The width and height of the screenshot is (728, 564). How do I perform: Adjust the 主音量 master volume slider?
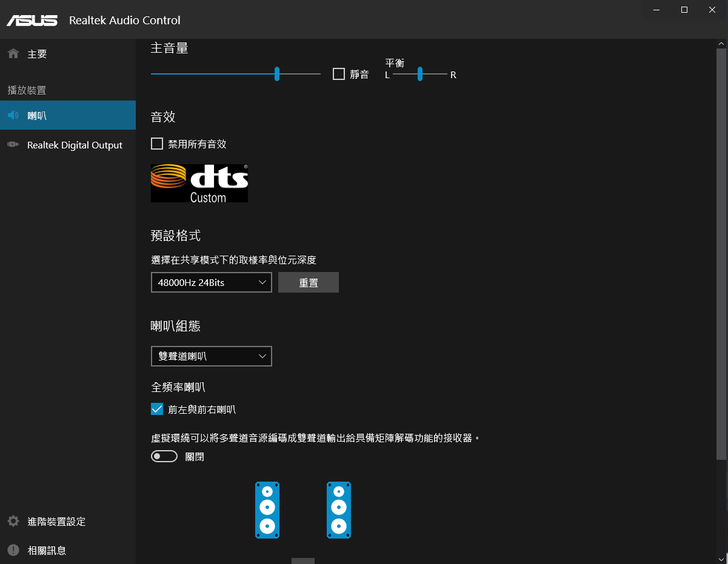coord(276,73)
